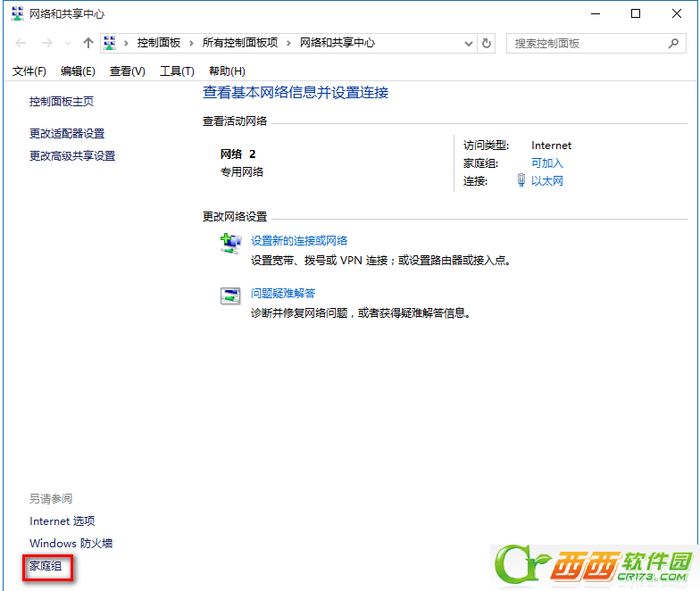Viewport: 700px width, 591px height.
Task: Open the 以太网 connection link
Action: [x=546, y=180]
